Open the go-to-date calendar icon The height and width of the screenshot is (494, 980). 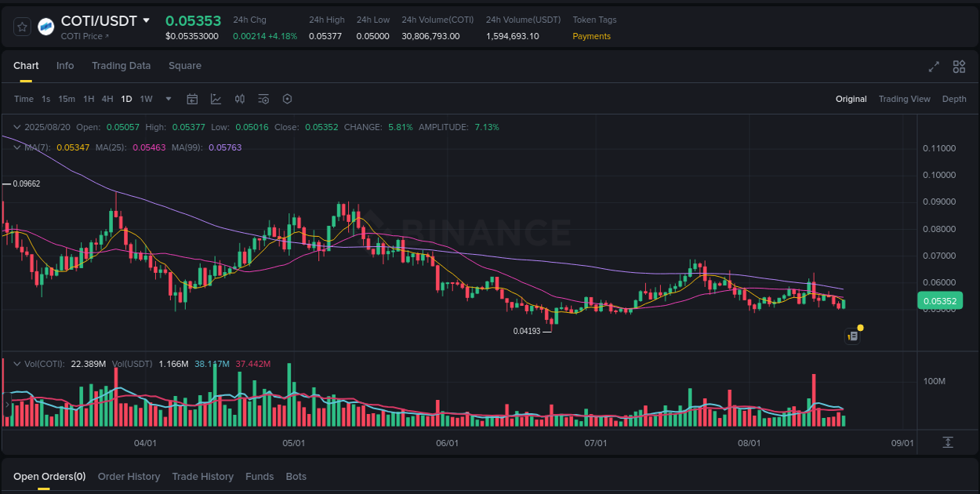click(x=192, y=99)
